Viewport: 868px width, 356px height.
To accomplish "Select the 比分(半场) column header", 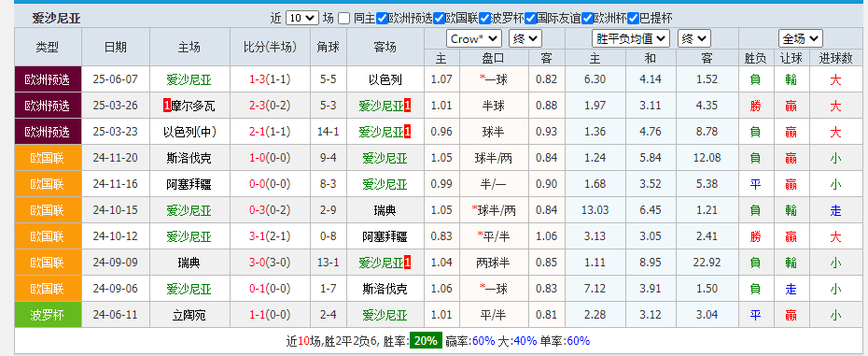I will pyautogui.click(x=270, y=47).
